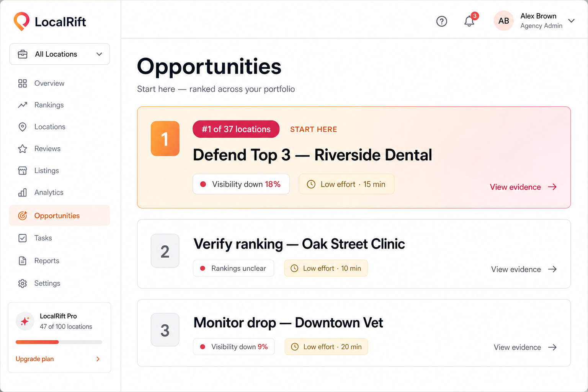Open Analytics page

(x=60, y=192)
